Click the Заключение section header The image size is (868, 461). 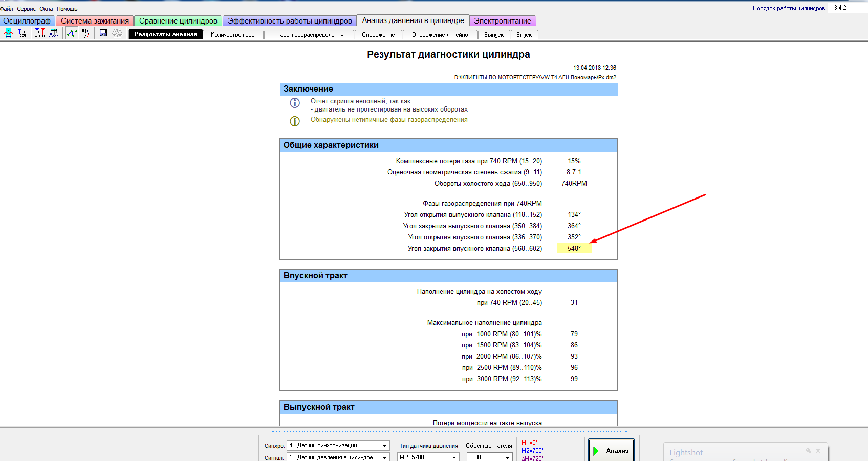(x=449, y=89)
